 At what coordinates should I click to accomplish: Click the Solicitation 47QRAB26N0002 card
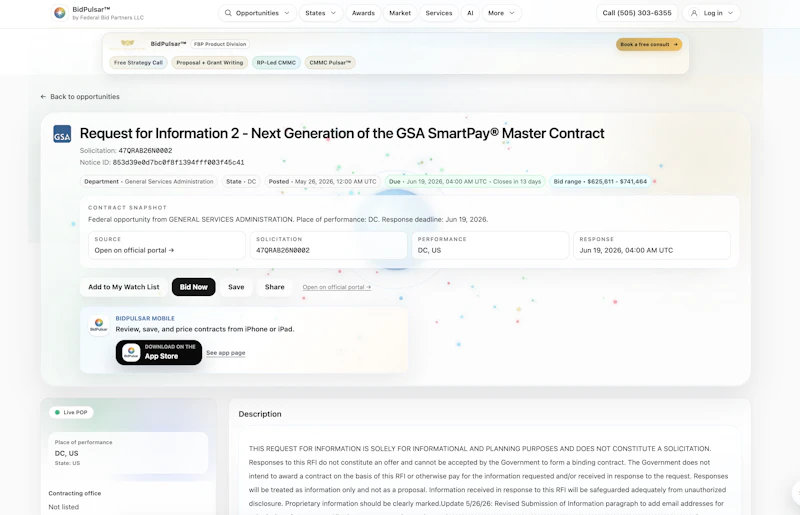coord(328,245)
